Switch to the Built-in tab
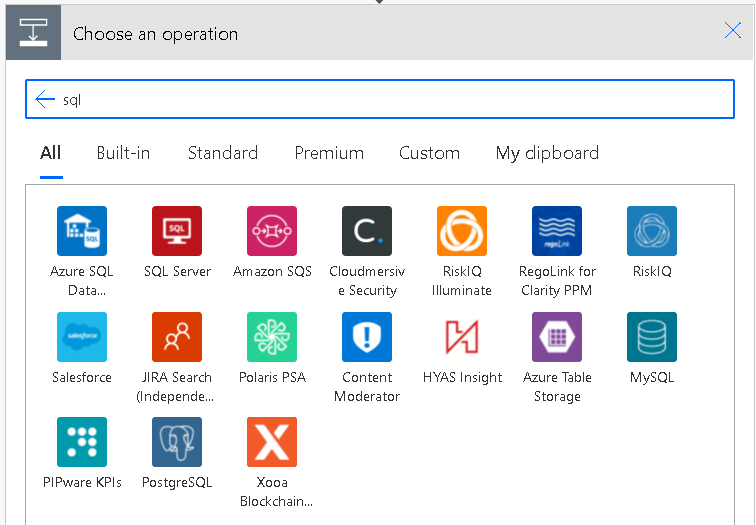756x525 pixels. pos(123,153)
